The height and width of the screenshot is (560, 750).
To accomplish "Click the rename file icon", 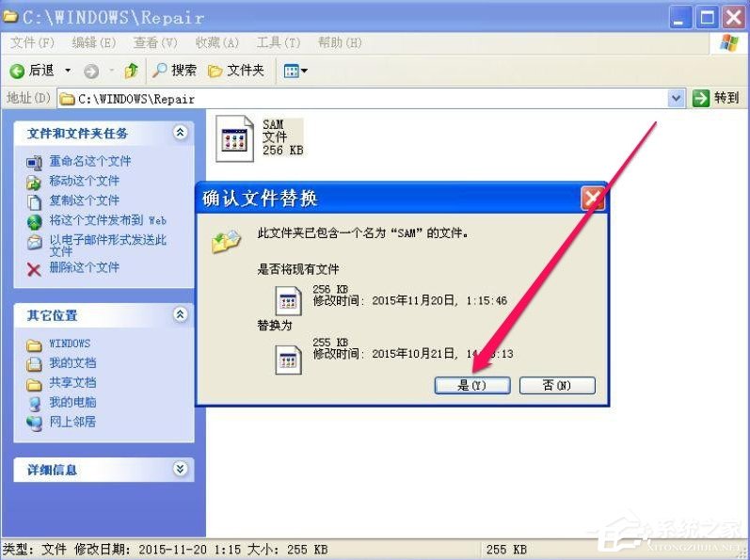I will click(x=34, y=163).
